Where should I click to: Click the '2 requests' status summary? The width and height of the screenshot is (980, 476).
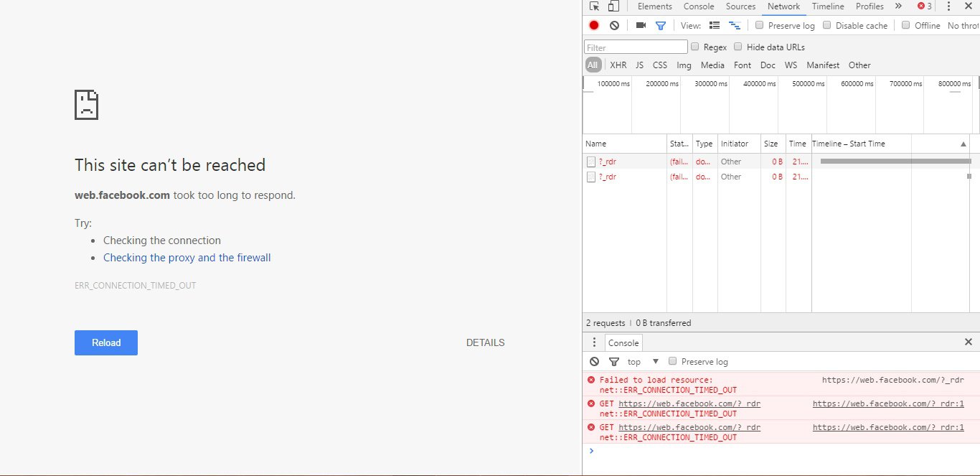pyautogui.click(x=606, y=323)
